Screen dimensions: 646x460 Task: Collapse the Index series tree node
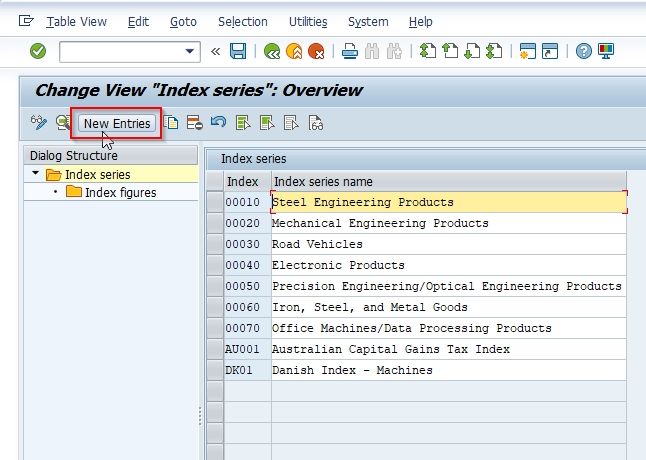[35, 173]
